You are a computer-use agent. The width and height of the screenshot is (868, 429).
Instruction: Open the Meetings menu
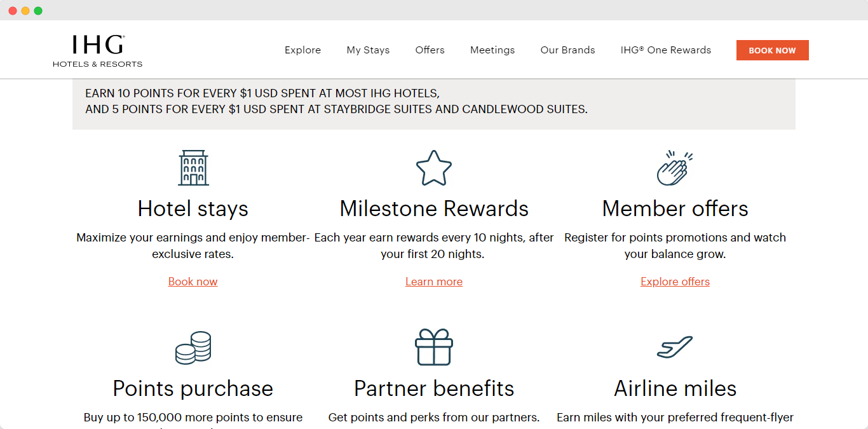tap(492, 50)
